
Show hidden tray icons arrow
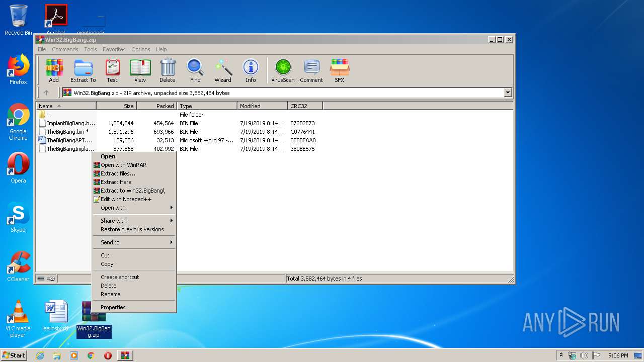[561, 355]
